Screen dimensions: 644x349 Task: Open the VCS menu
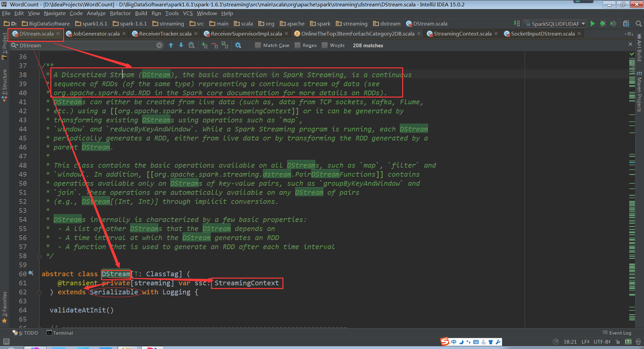coord(188,13)
